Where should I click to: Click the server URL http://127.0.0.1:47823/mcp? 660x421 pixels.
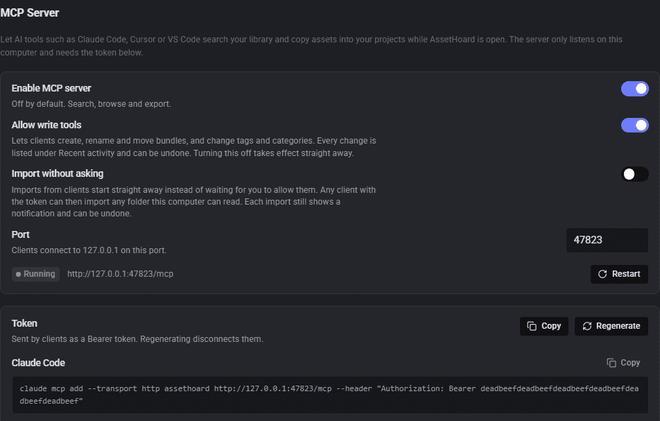click(120, 274)
